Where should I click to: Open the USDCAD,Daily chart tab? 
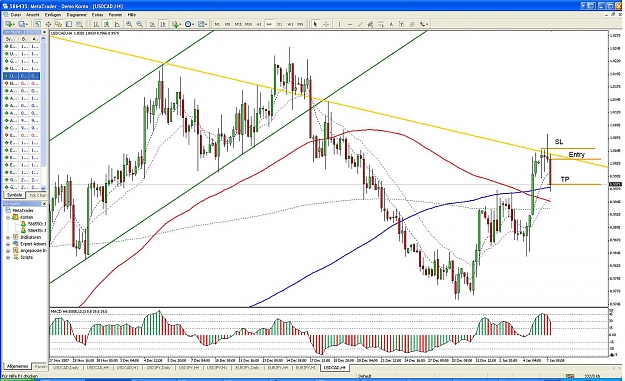(67, 368)
